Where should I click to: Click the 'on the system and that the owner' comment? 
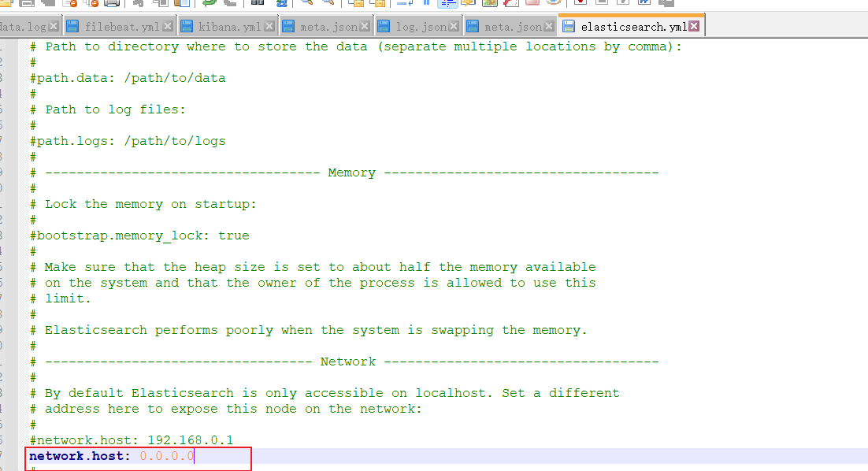313,283
